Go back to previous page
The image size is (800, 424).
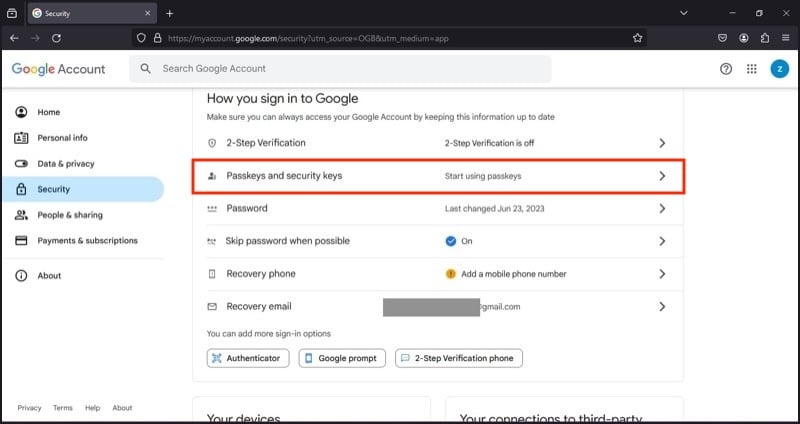(14, 38)
